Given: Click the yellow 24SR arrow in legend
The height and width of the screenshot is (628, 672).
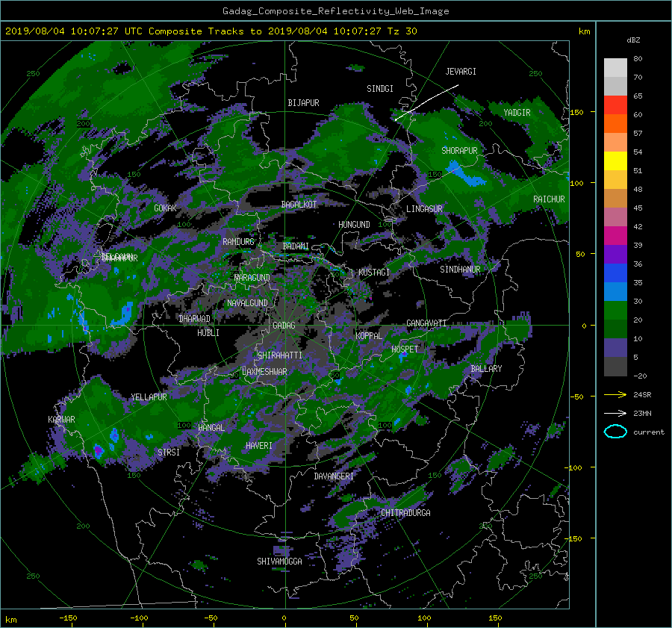Looking at the screenshot, I should (x=615, y=394).
